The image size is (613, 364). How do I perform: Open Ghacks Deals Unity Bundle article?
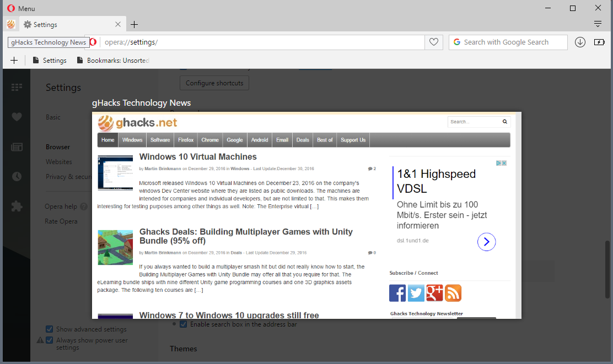pos(246,236)
